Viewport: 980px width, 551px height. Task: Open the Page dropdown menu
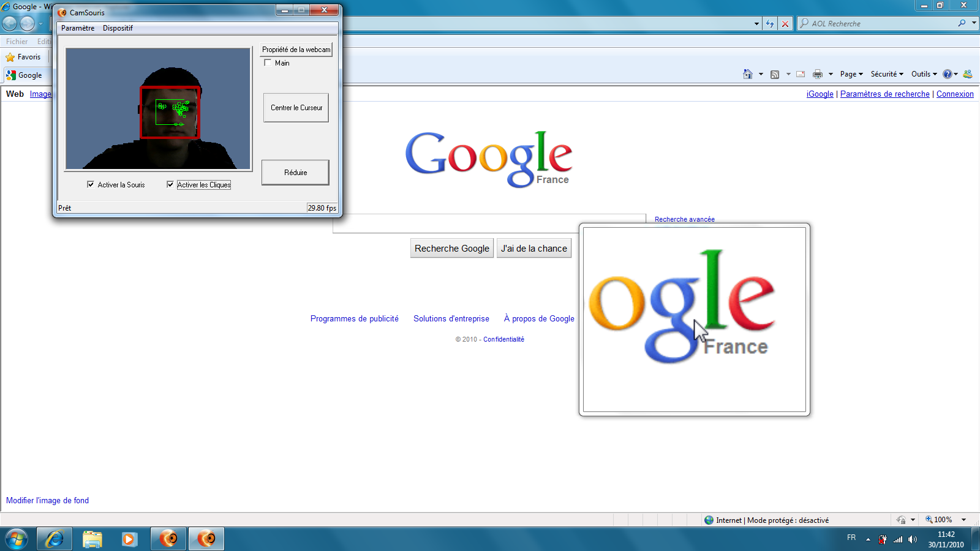point(851,74)
